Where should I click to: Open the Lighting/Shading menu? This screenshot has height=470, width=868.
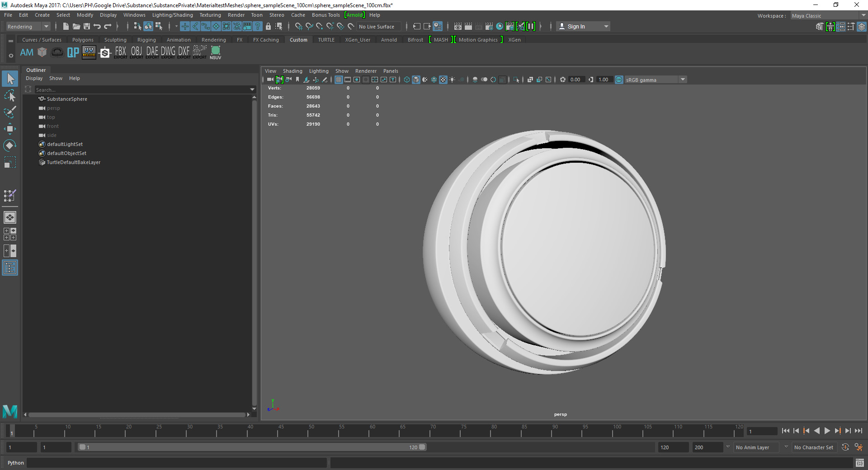172,15
